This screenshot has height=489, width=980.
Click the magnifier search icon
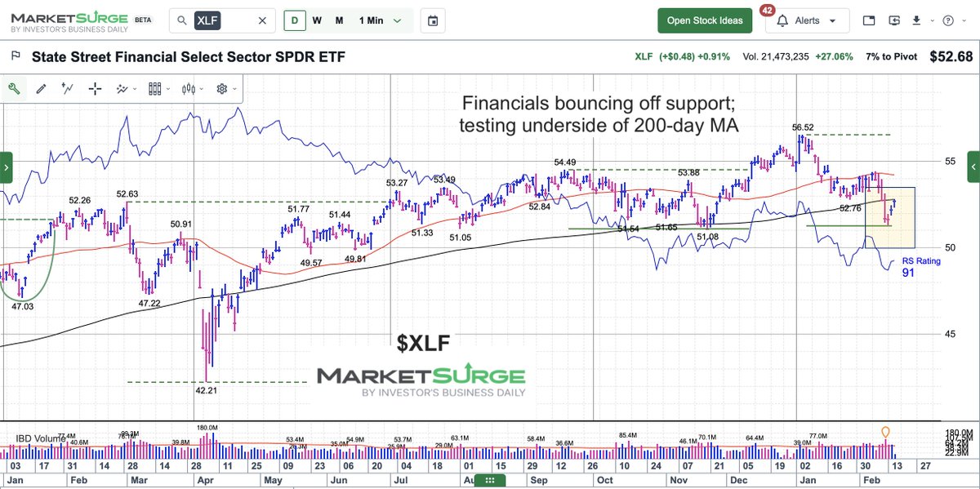click(x=183, y=20)
